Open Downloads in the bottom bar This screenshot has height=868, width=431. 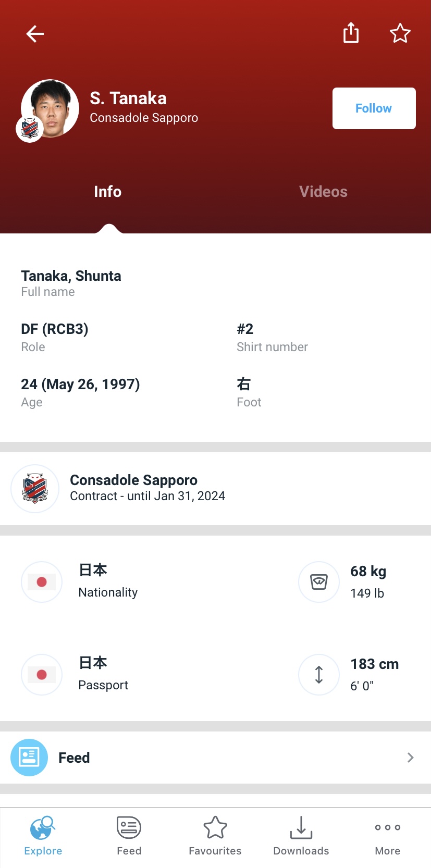[x=301, y=836]
